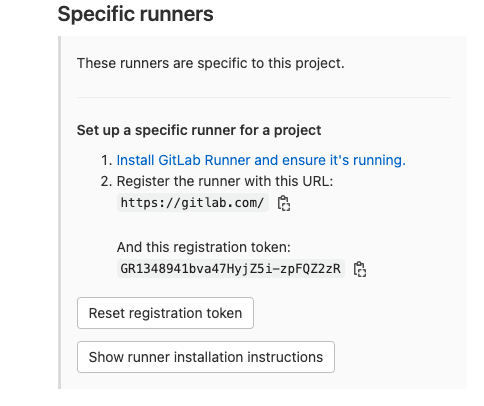Click the gray vertical bar along the panel edge

pos(59,212)
